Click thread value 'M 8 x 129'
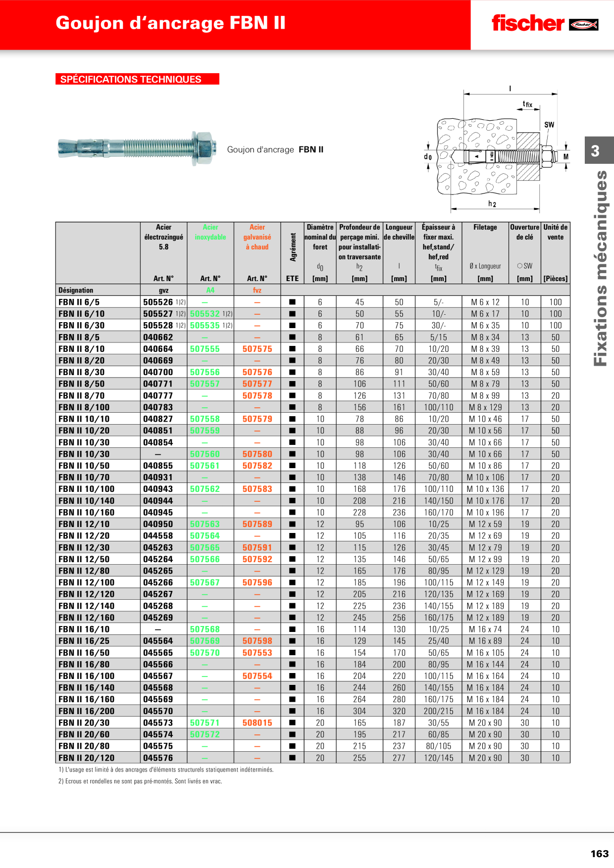The image size is (614, 868). click(x=485, y=407)
